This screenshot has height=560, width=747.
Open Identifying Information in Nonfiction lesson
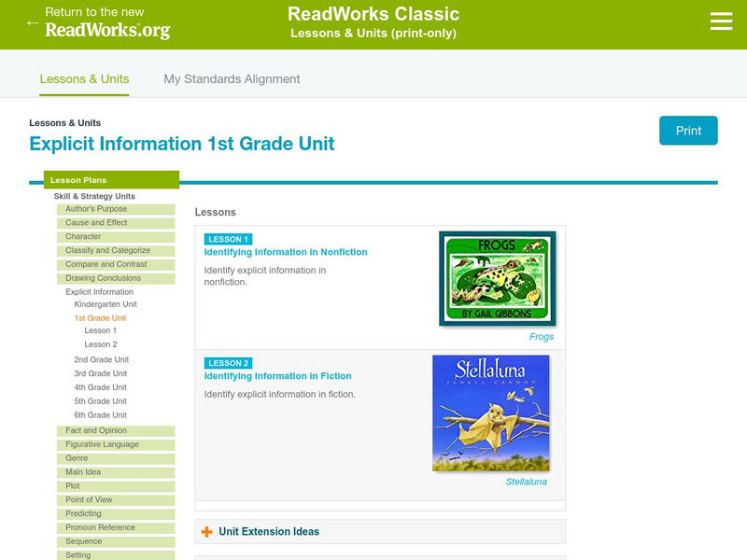(x=286, y=252)
